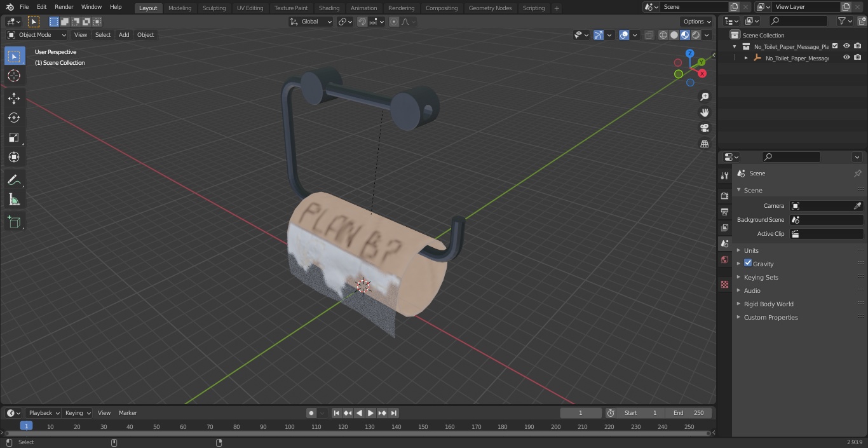Activate the Scale tool

tap(14, 137)
